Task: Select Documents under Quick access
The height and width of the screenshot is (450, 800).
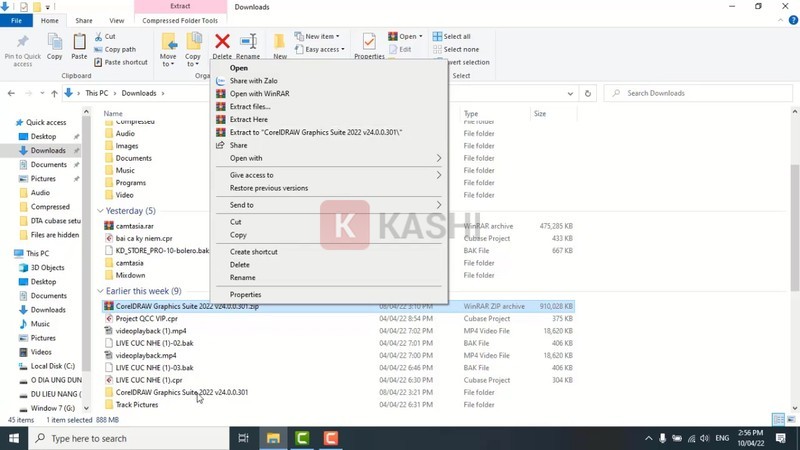Action: [x=48, y=165]
